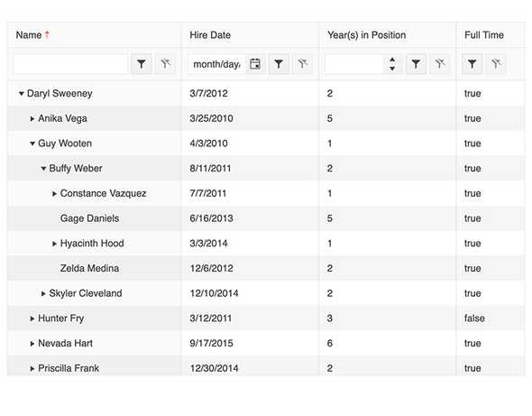Select hire date 12/6/2012 cell
532x416 pixels.
click(250, 268)
